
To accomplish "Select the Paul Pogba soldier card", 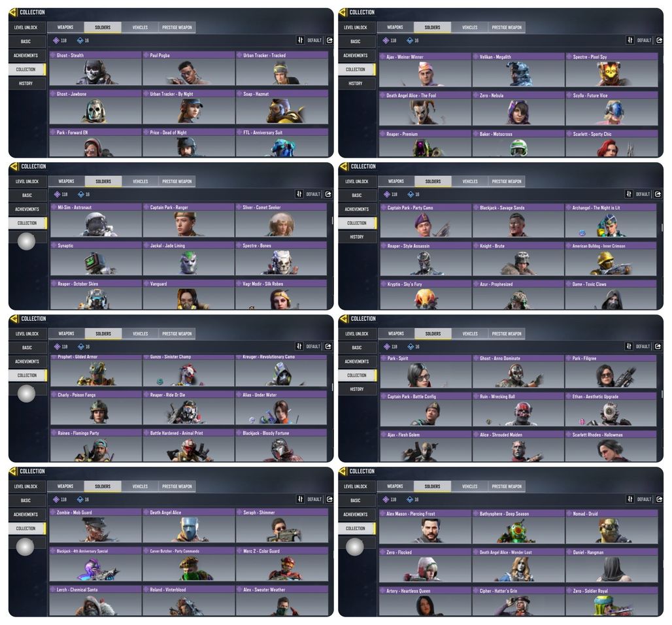I will 188,69.
